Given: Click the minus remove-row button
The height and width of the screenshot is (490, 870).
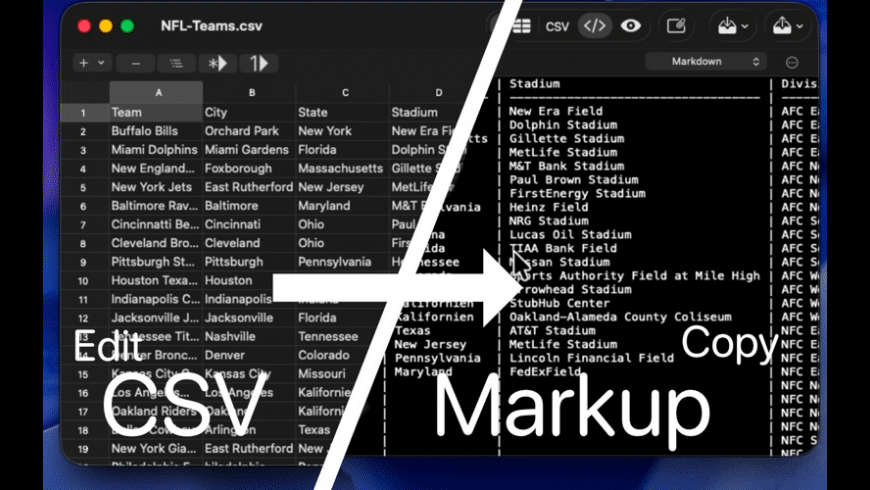Looking at the screenshot, I should pos(135,63).
